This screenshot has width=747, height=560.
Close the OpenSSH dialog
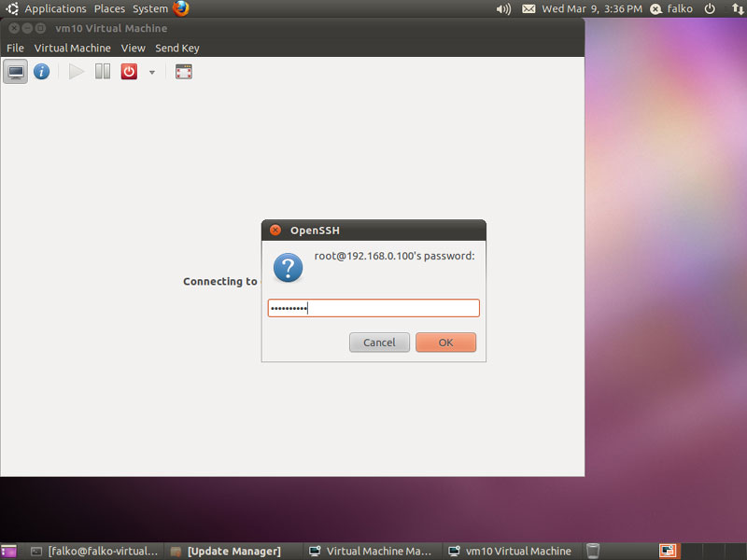(x=275, y=230)
